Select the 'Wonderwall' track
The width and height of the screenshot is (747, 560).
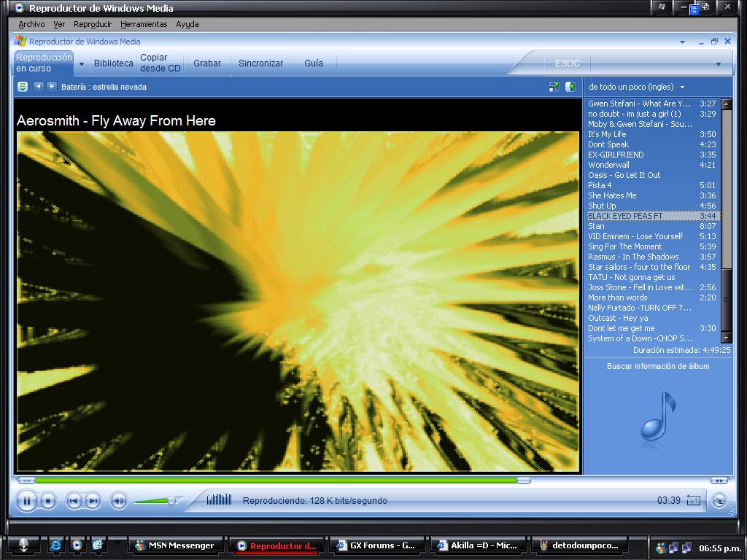click(652, 165)
